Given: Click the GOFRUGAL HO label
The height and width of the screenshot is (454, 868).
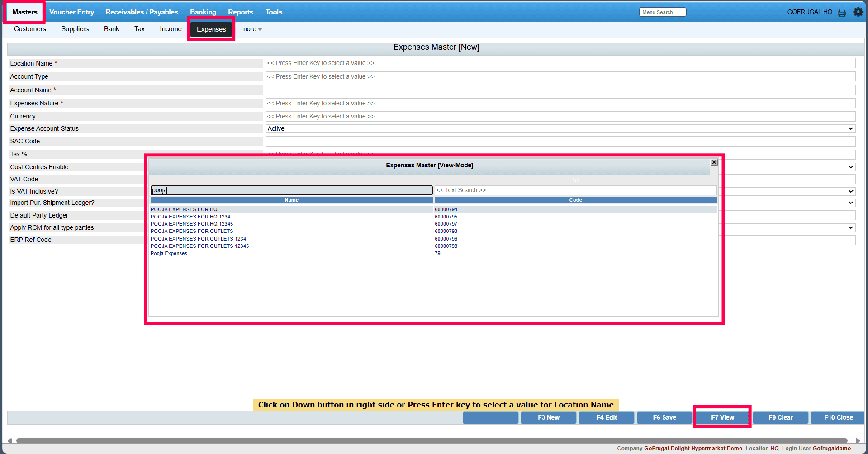Looking at the screenshot, I should pos(810,12).
